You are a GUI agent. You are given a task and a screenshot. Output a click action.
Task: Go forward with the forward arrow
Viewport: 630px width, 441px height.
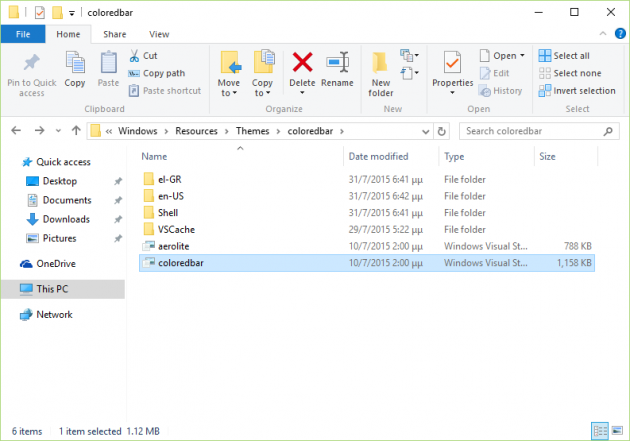click(x=39, y=131)
